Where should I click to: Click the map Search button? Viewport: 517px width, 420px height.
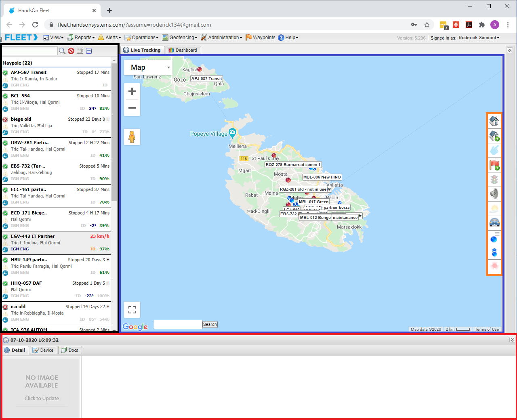210,324
